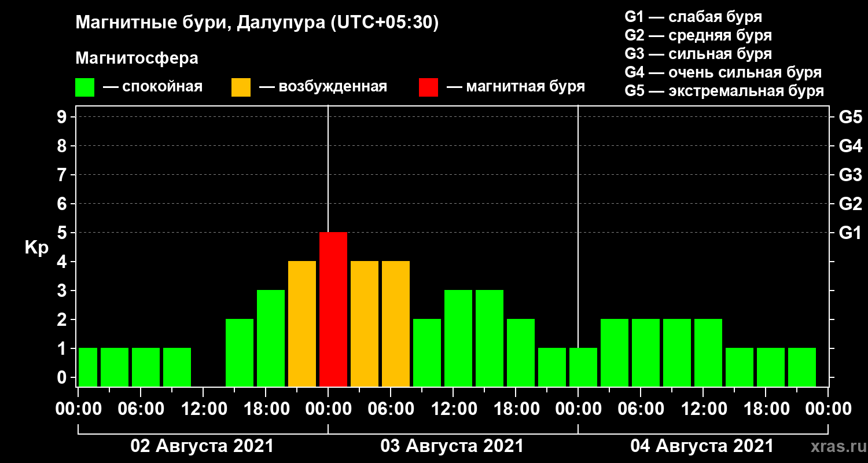Click the "G1 — слабая буря" legend line
The height and width of the screenshot is (463, 868).
coord(693,17)
